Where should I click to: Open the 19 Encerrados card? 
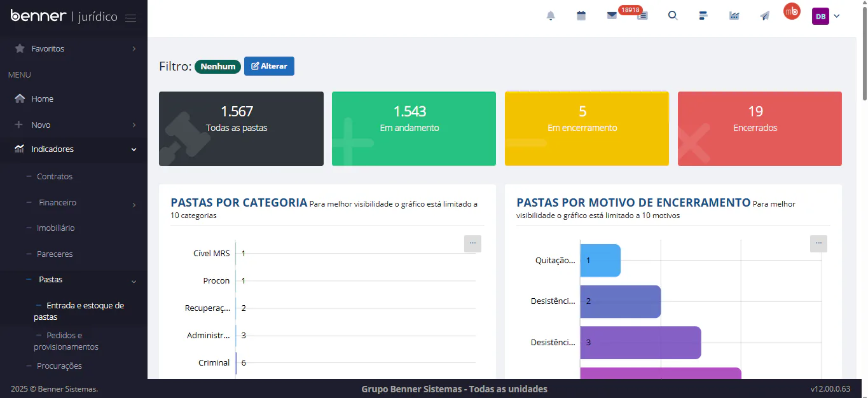pyautogui.click(x=760, y=128)
